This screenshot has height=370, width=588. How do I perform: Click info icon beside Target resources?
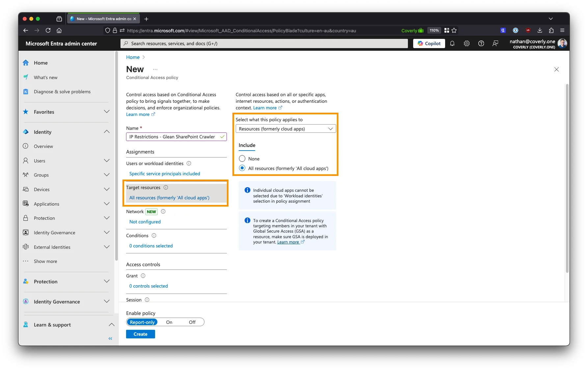pos(166,187)
